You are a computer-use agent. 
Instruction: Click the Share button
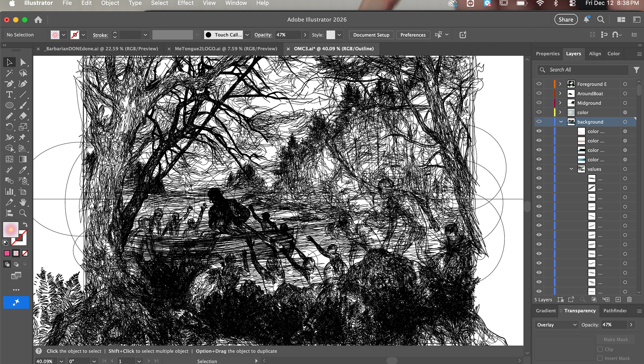[x=566, y=19]
